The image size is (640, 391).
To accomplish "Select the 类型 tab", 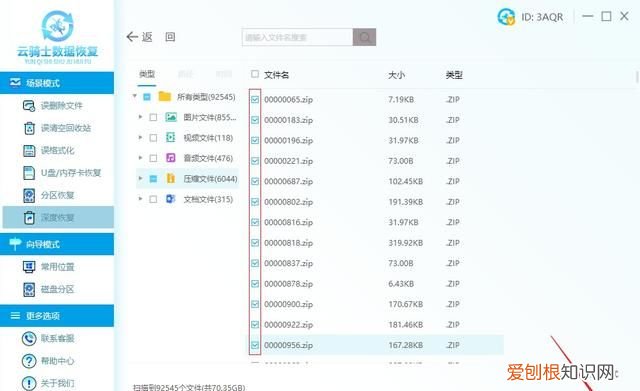I will (147, 74).
